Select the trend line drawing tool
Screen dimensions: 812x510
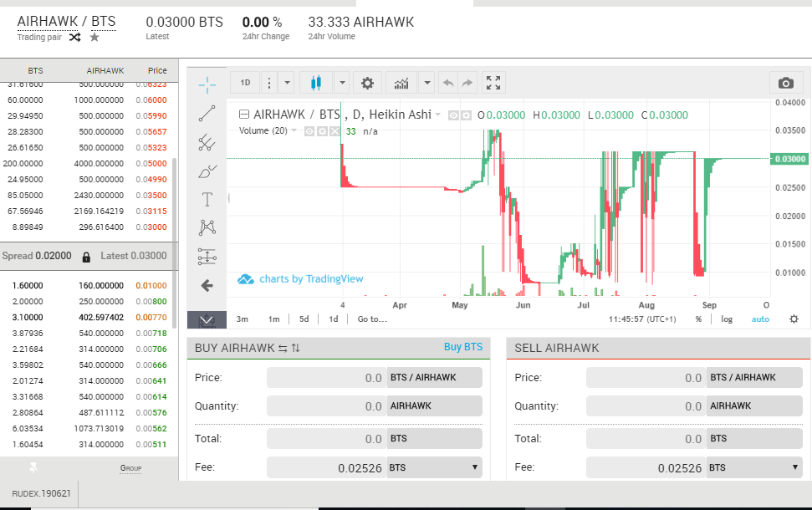click(207, 114)
